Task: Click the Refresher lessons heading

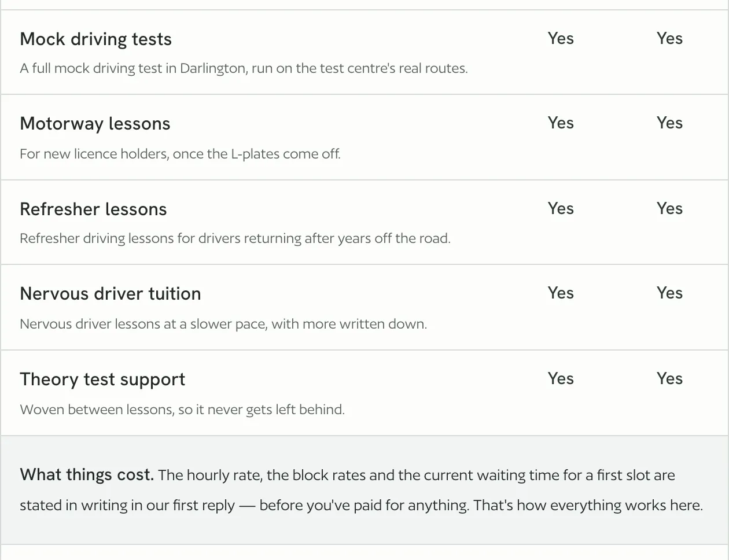Action: click(93, 209)
